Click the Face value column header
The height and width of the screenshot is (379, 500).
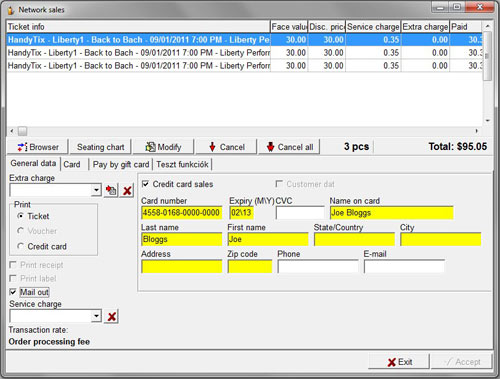tap(289, 27)
